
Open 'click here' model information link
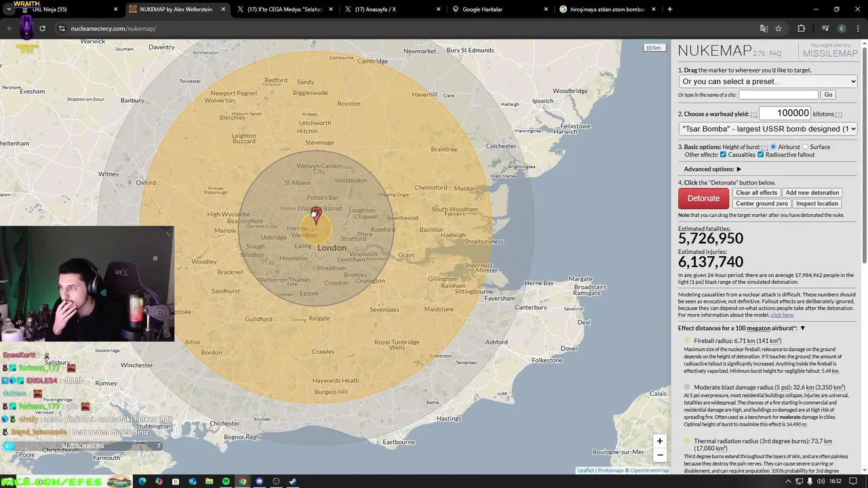[x=781, y=315]
